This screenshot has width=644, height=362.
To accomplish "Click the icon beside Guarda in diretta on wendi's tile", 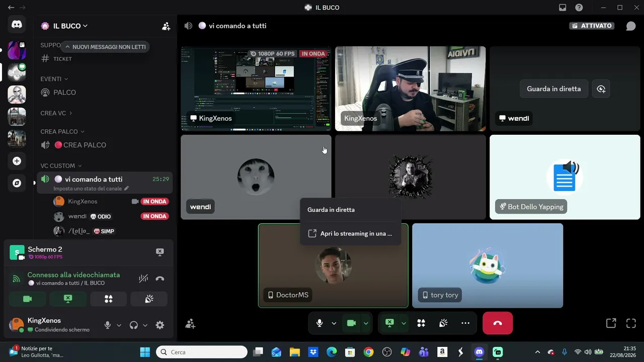I will pyautogui.click(x=601, y=89).
